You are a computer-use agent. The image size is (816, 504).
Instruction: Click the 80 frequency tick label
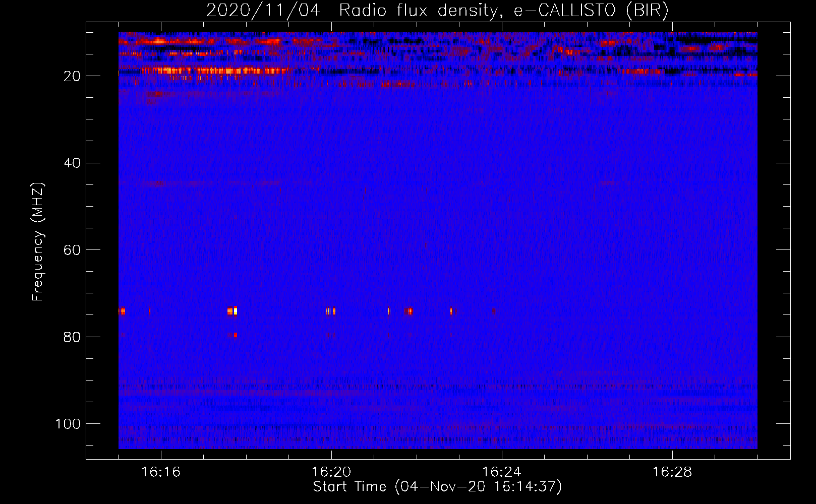(72, 337)
